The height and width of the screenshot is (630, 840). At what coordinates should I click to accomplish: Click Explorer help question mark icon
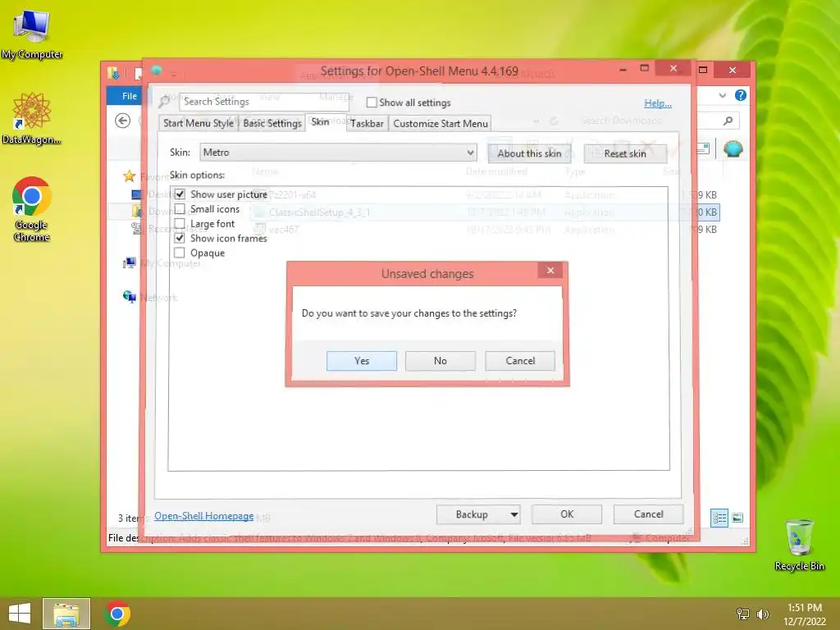coord(741,95)
